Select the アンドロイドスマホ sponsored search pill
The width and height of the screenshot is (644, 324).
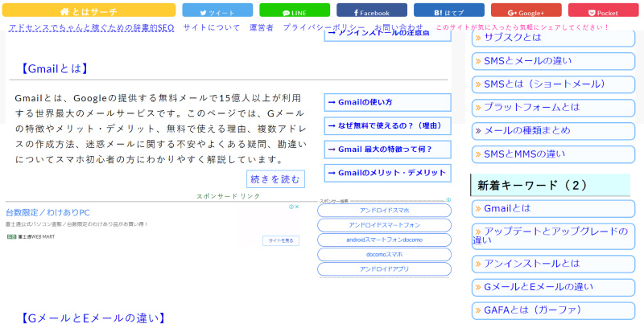pos(384,211)
